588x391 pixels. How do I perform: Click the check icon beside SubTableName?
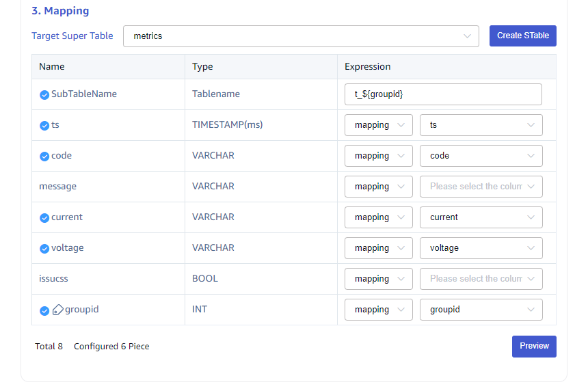(x=44, y=95)
